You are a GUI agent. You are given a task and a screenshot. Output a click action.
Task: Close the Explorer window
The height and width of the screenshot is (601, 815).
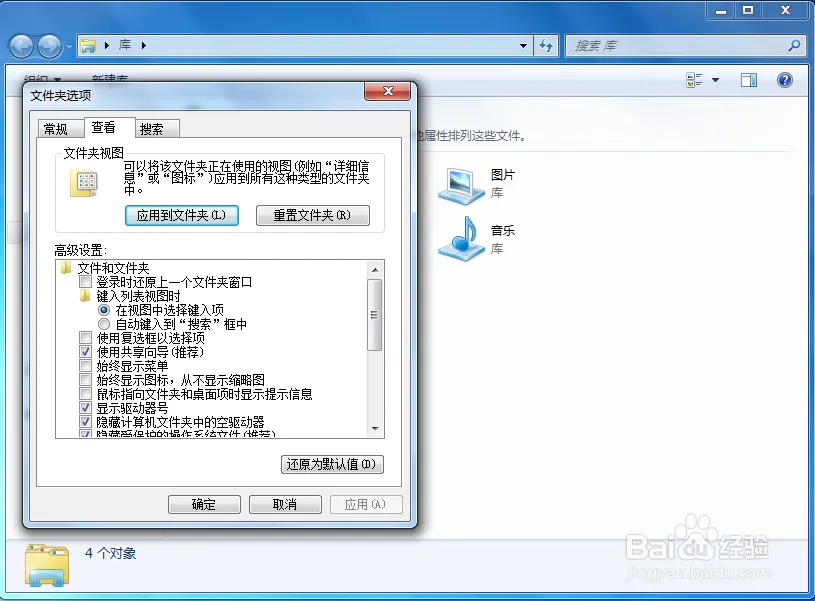coord(786,10)
